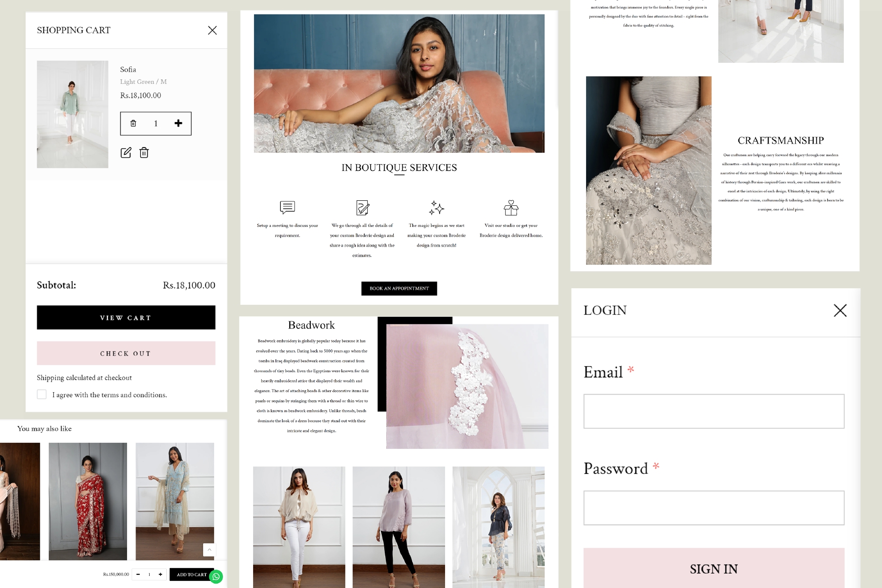Click trash icon inside the quantity box
This screenshot has height=588, width=882.
tap(133, 124)
